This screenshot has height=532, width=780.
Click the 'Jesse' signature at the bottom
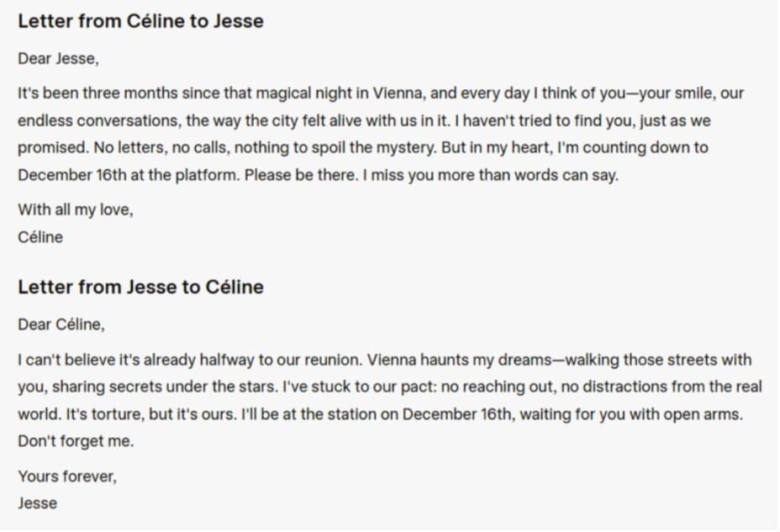tap(37, 503)
